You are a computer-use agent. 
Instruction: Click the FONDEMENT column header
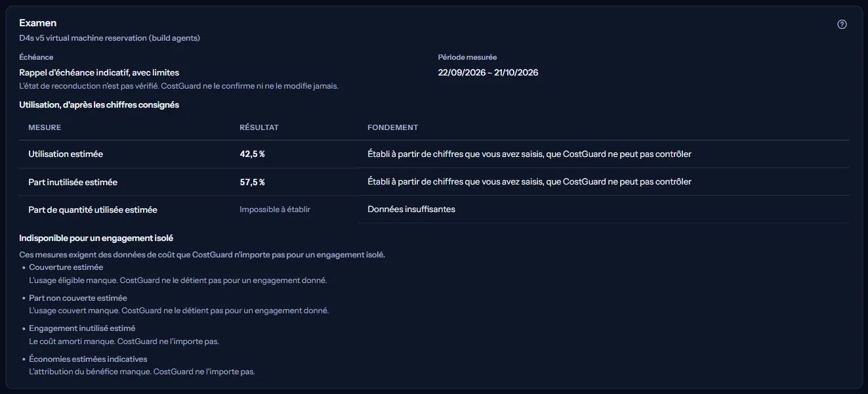click(x=392, y=127)
